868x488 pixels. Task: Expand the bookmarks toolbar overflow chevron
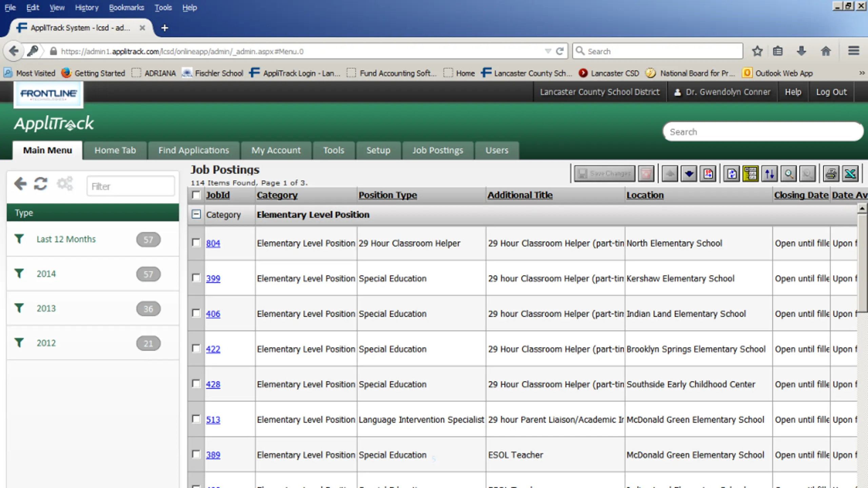pos(862,73)
